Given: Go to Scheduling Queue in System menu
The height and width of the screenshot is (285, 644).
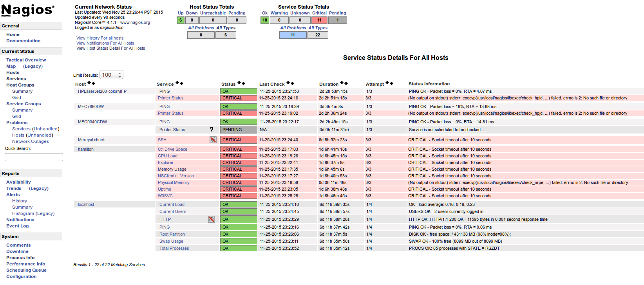Looking at the screenshot, I should 26,270.
